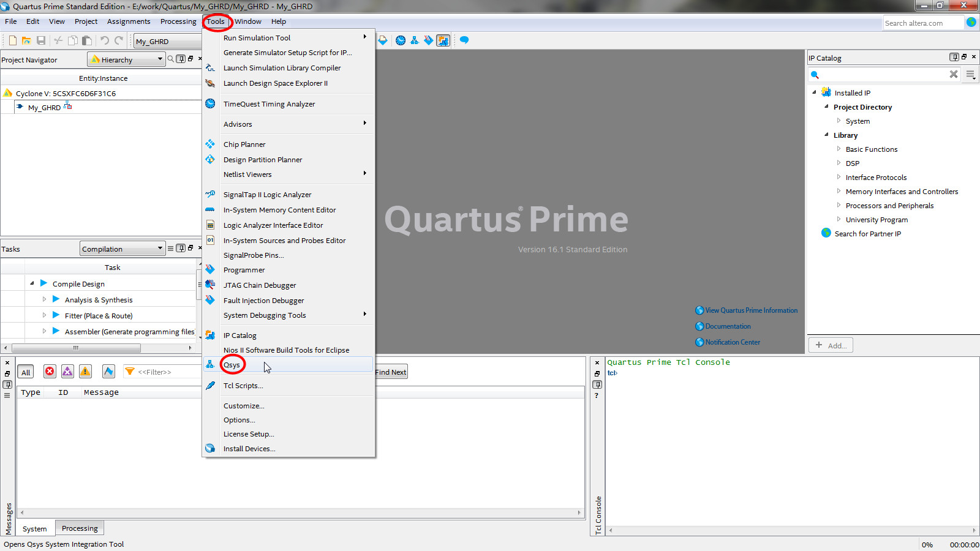Toggle pin on Project Navigator panel
The height and width of the screenshot is (551, 980).
point(181,59)
